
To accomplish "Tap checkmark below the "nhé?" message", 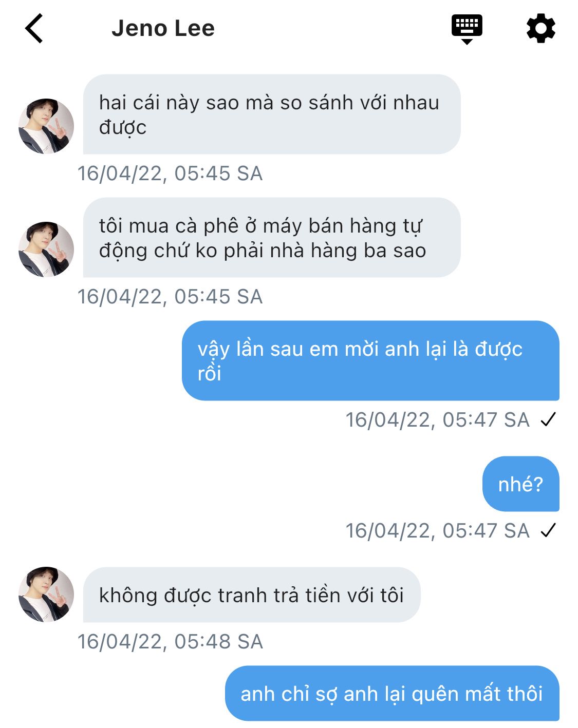I will (548, 530).
